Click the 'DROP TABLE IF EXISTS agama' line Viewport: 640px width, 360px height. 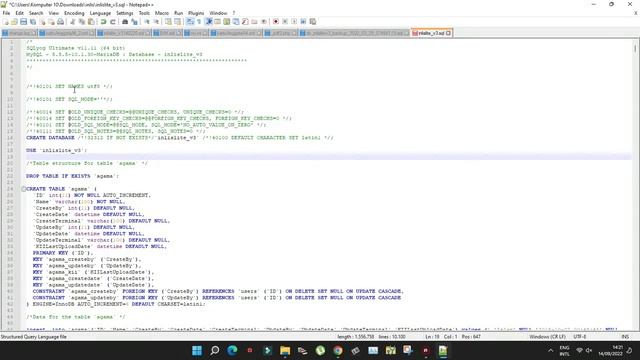(72, 176)
